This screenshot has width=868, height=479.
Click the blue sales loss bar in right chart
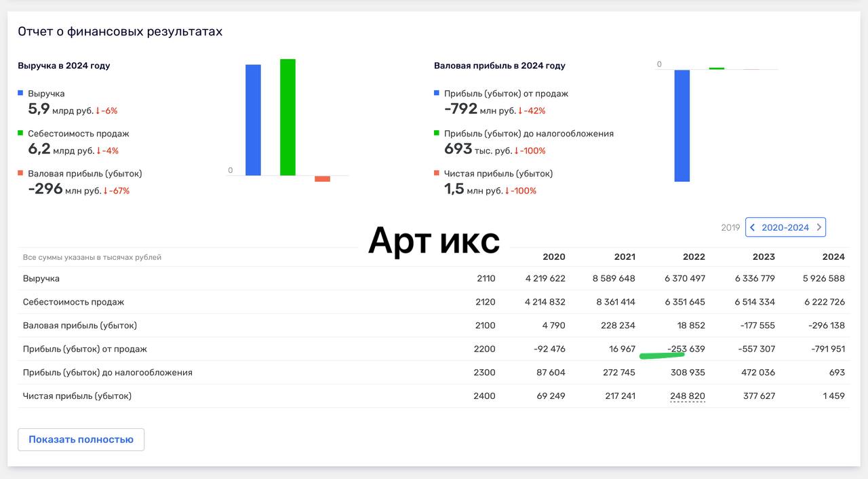click(682, 126)
